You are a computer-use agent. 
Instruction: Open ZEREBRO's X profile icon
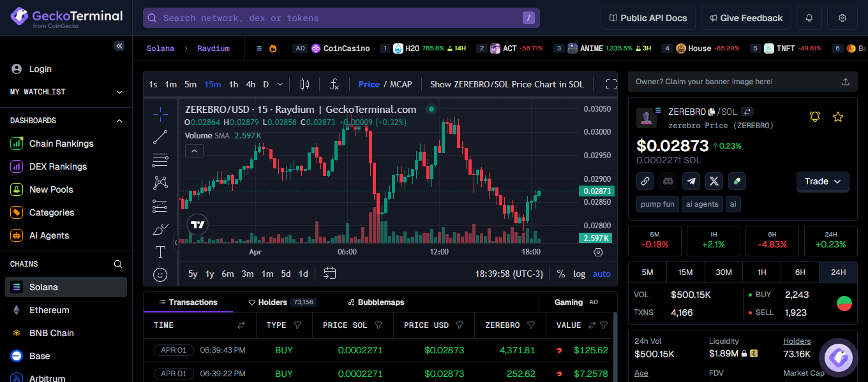tap(714, 181)
